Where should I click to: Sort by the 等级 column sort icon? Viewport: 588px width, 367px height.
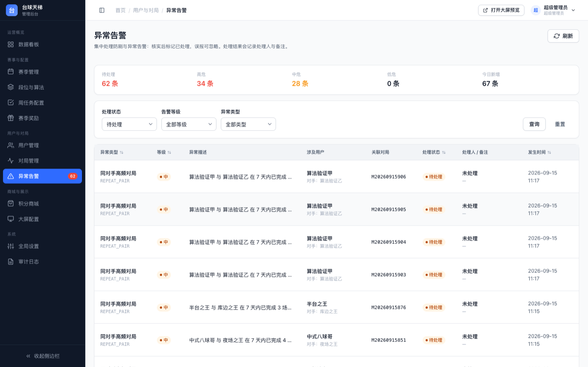[x=169, y=152]
